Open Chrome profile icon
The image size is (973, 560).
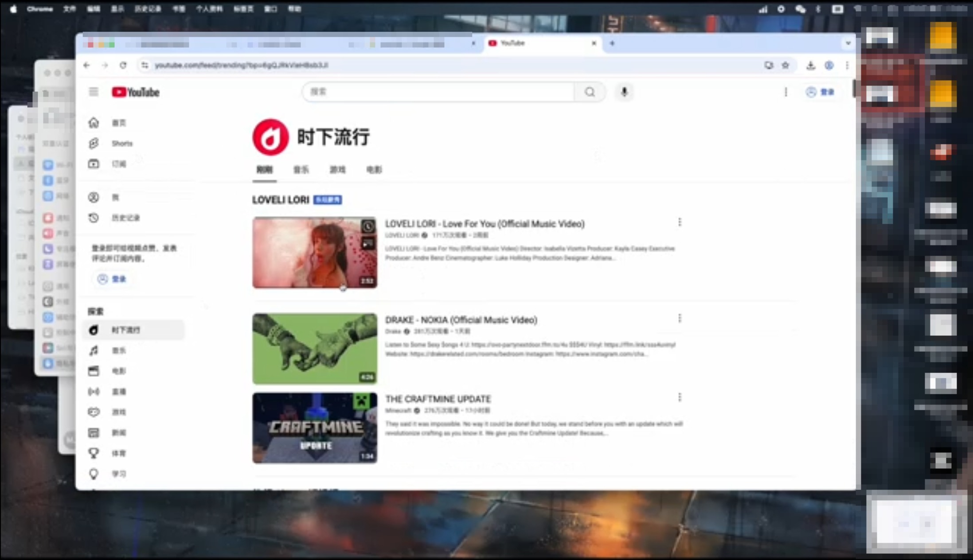point(829,65)
